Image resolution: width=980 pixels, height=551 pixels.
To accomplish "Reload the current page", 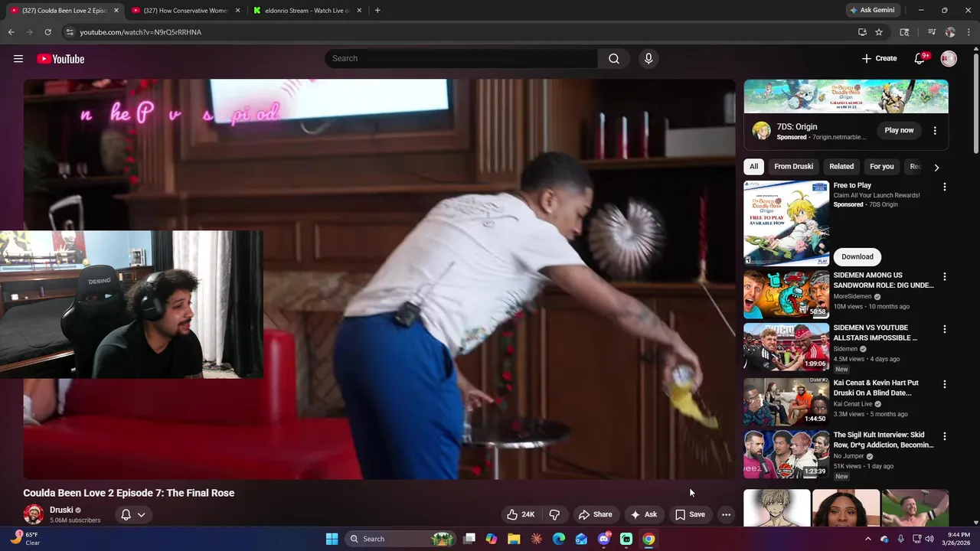I will click(x=47, y=32).
